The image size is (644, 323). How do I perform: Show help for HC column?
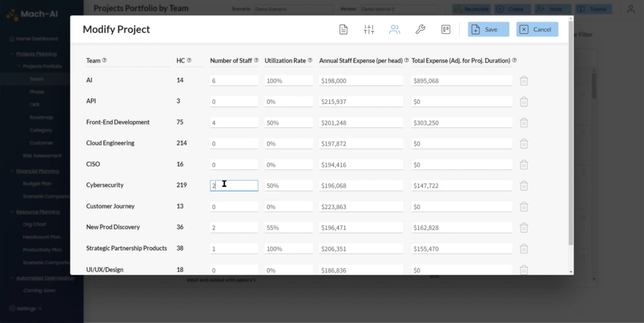click(189, 60)
